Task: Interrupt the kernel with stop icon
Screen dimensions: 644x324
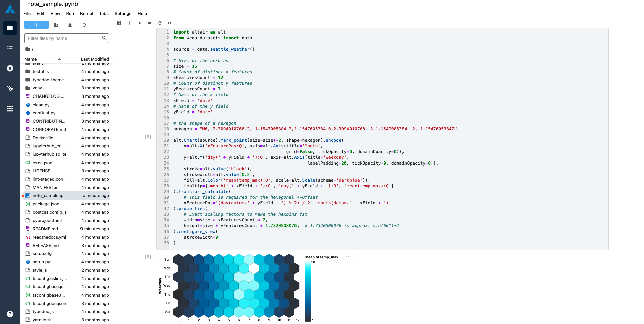Action: 150,23
